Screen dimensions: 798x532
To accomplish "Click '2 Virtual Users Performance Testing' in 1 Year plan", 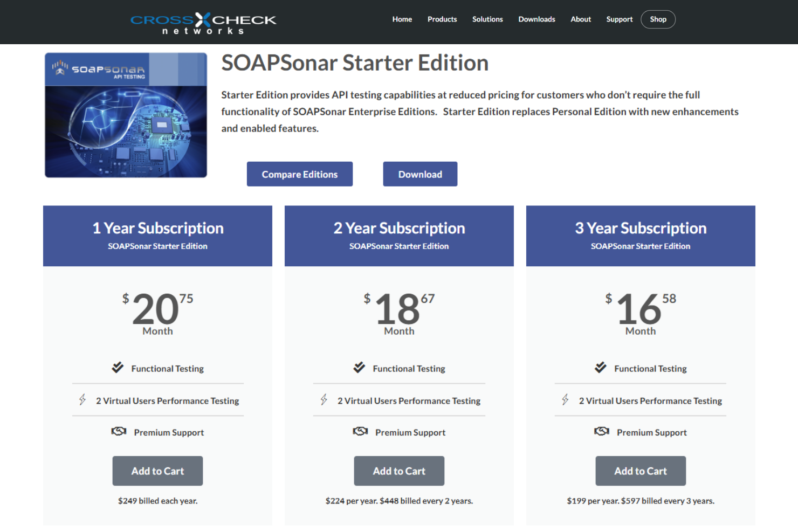I will click(x=168, y=401).
